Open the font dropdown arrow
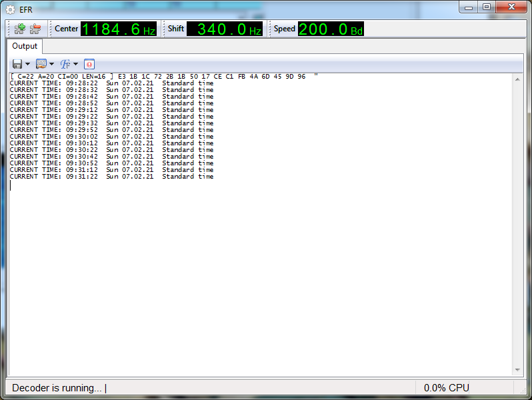 point(75,64)
